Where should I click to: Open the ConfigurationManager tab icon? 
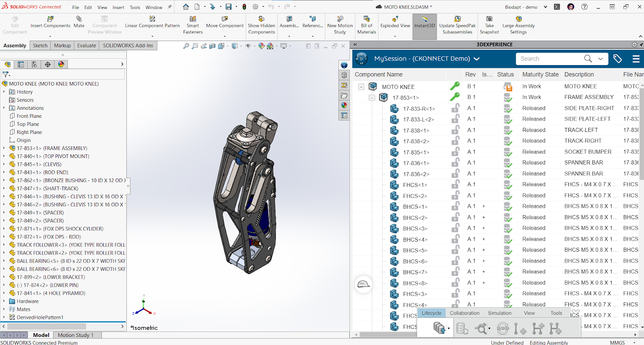pos(34,64)
